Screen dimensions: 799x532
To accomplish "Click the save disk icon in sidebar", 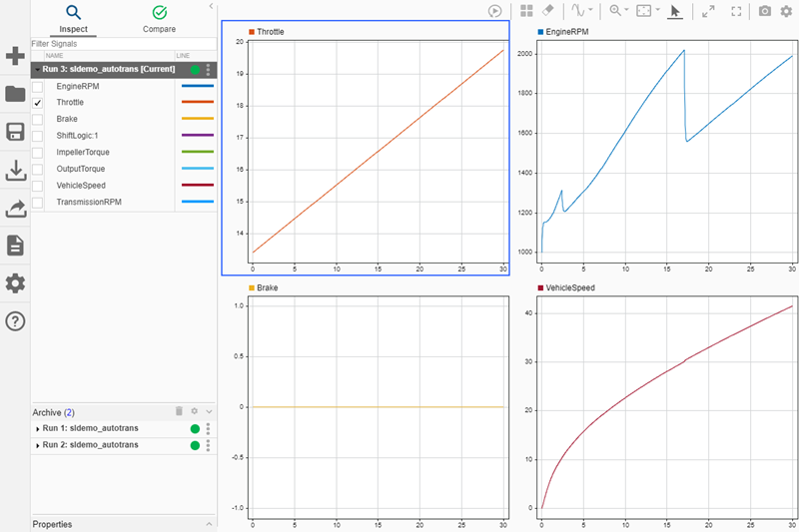I will pyautogui.click(x=15, y=133).
